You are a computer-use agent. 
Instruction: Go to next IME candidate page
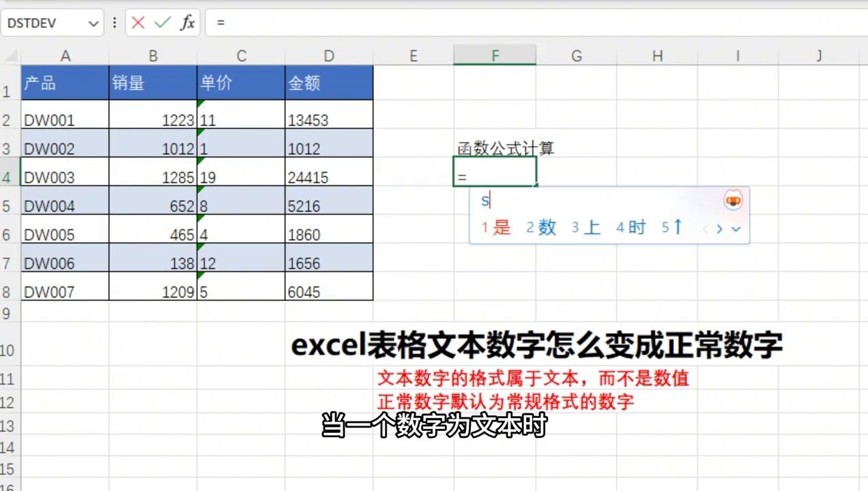(x=719, y=228)
